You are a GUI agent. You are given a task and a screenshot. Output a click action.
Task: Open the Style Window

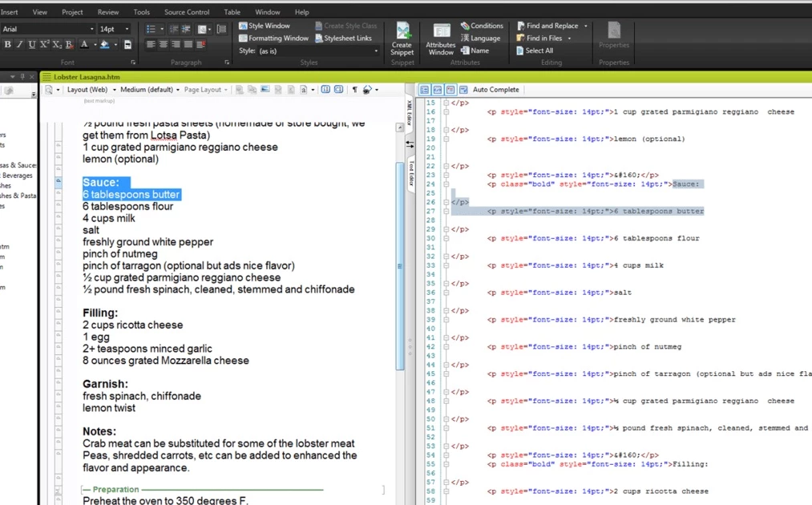tap(268, 26)
